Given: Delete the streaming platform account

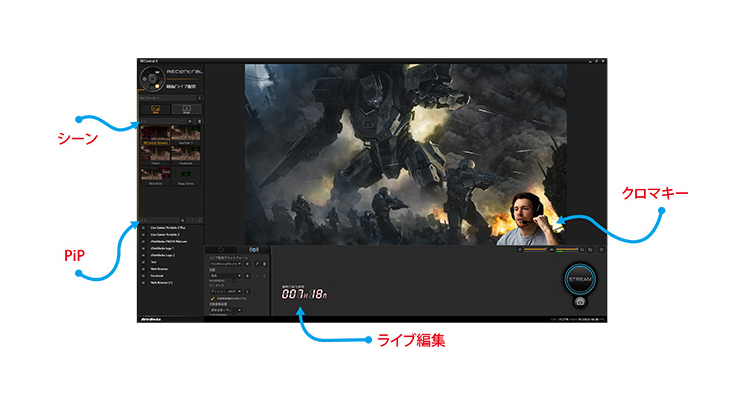Looking at the screenshot, I should click(x=265, y=264).
